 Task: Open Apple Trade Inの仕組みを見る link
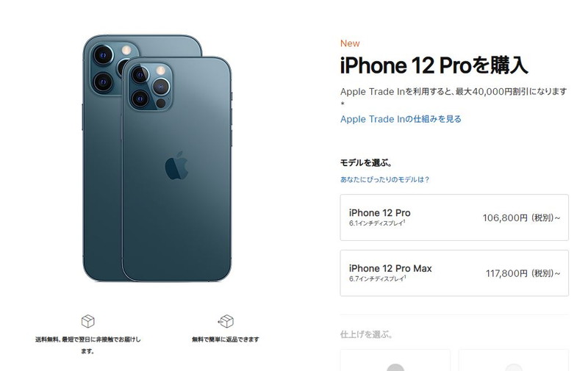[x=401, y=119]
